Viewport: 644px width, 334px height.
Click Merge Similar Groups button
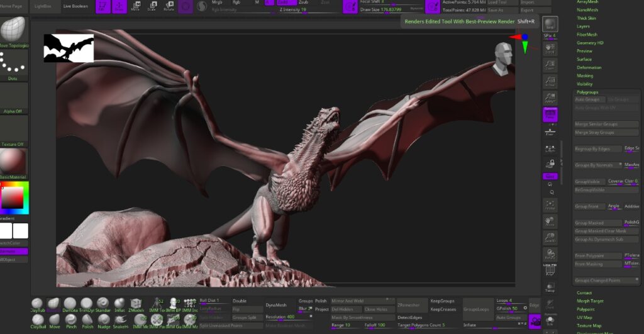(x=606, y=124)
